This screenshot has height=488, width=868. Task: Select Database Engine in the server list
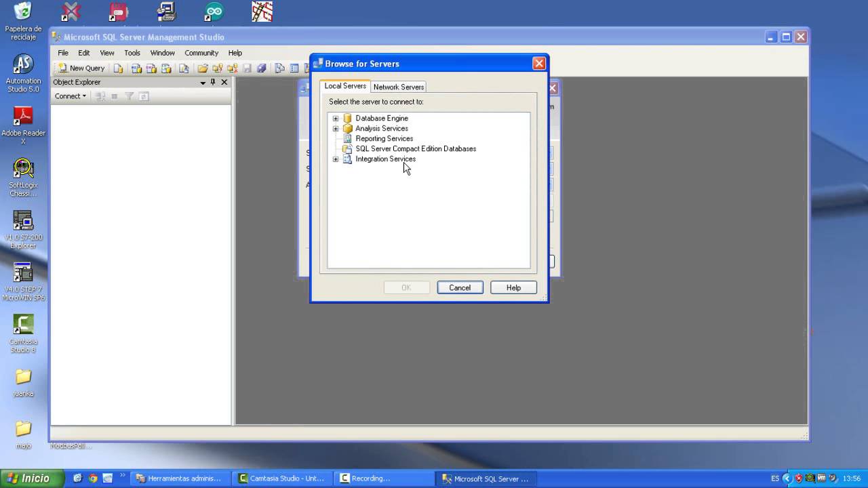(382, 118)
